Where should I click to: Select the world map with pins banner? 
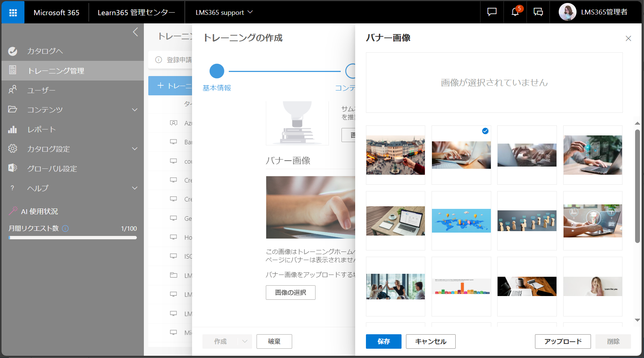click(x=461, y=221)
